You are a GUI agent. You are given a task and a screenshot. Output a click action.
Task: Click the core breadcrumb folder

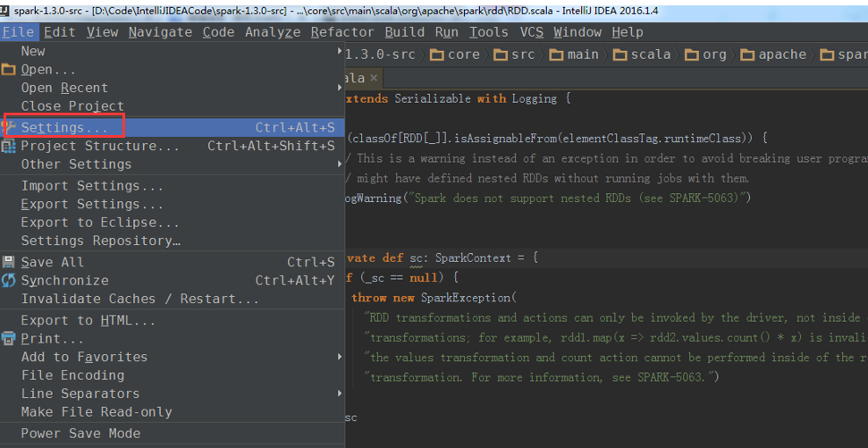[456, 55]
